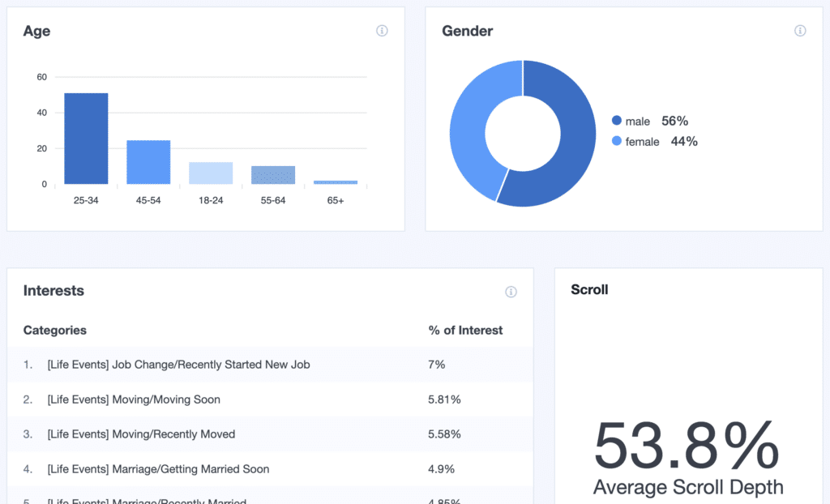Click the 45-54 age bar
This screenshot has width=830, height=504.
pyautogui.click(x=148, y=162)
